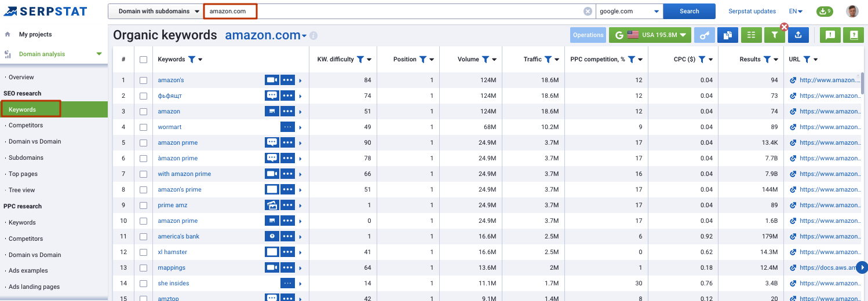Open My projects in sidebar
The height and width of the screenshot is (301, 868).
click(x=35, y=34)
